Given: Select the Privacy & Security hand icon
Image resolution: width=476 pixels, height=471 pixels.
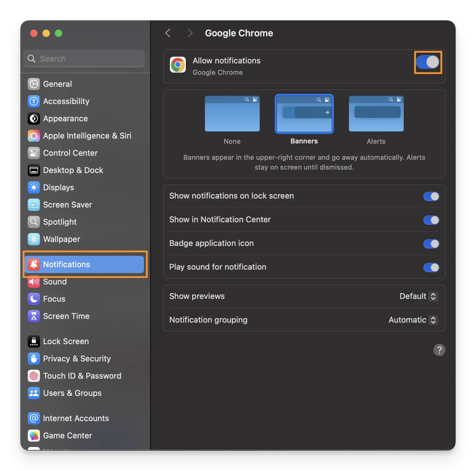Looking at the screenshot, I should click(34, 358).
